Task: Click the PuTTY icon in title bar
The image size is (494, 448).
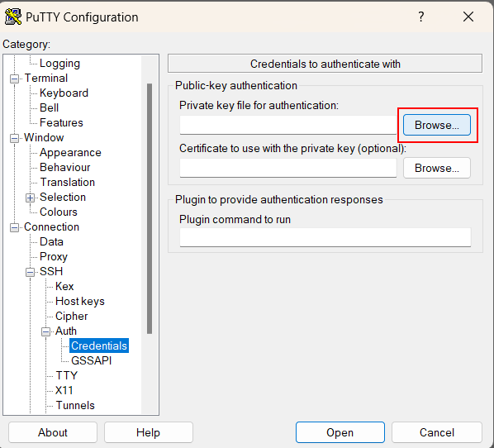Action: click(13, 17)
